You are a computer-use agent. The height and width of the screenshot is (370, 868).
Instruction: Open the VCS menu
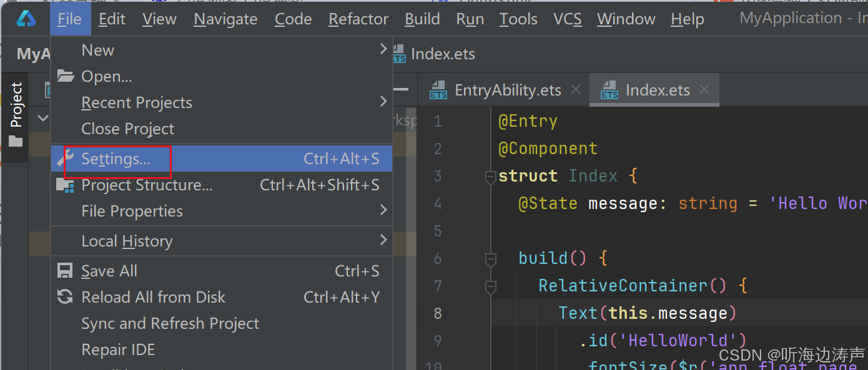click(568, 19)
